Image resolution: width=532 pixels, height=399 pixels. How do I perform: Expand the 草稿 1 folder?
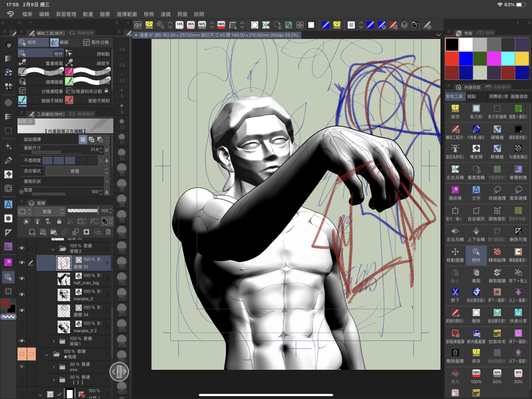pos(54,341)
